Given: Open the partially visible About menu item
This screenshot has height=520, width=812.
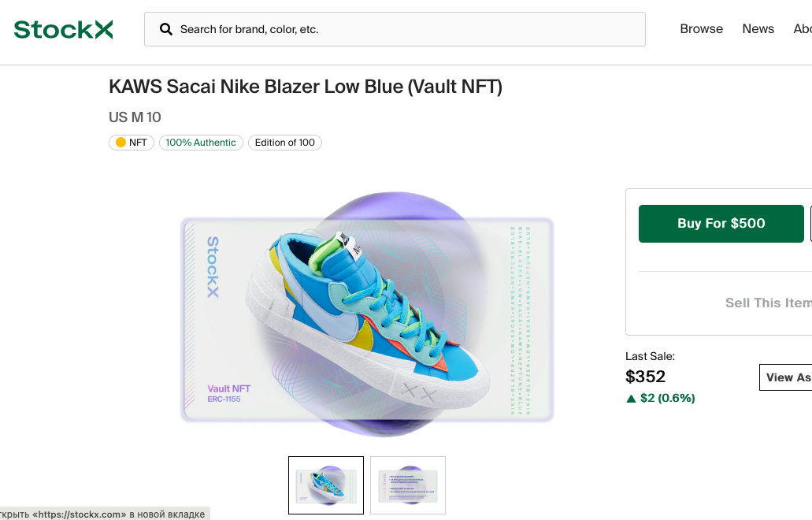Looking at the screenshot, I should (x=803, y=29).
